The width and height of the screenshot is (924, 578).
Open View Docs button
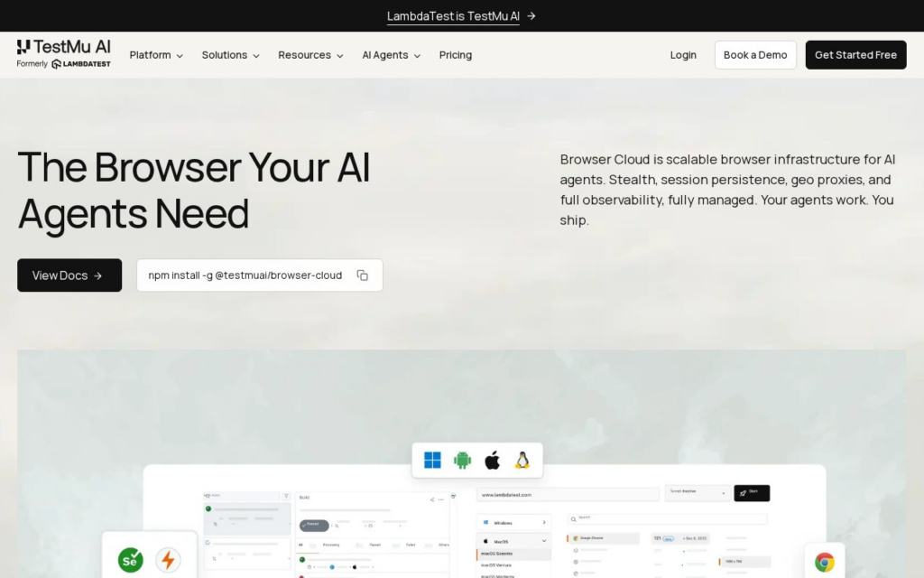(x=69, y=275)
